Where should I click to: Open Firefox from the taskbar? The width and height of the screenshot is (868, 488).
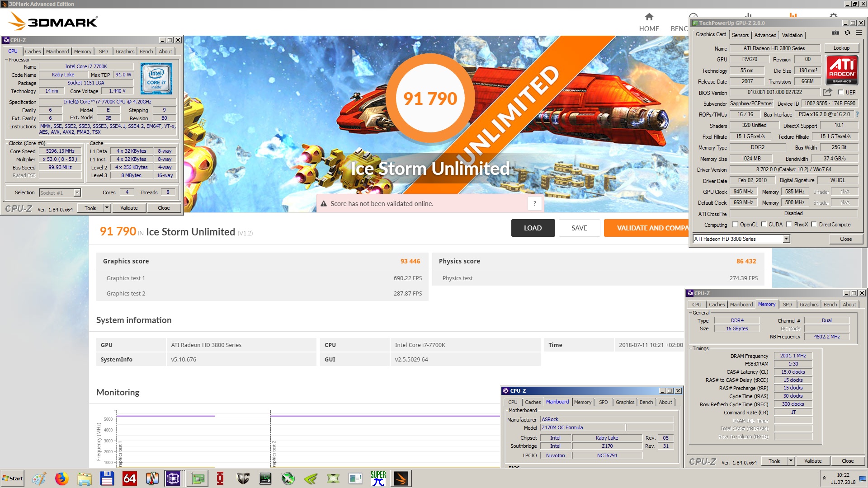(x=61, y=479)
